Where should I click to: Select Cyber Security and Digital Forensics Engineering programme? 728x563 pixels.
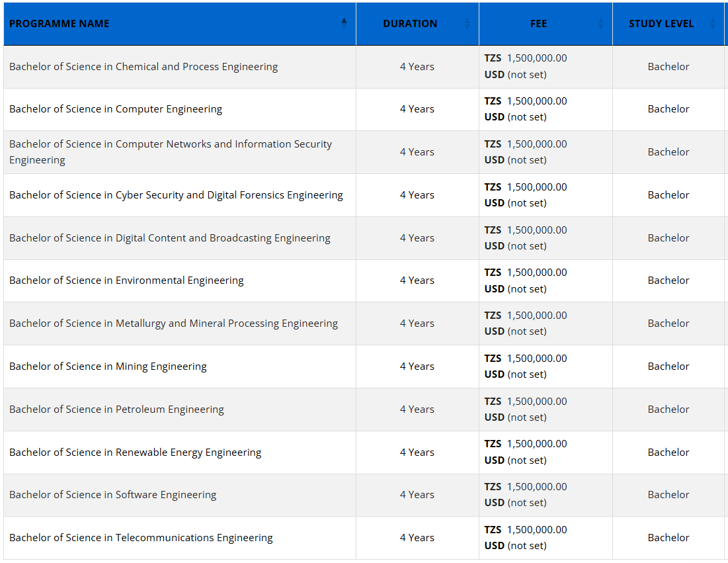tap(176, 195)
